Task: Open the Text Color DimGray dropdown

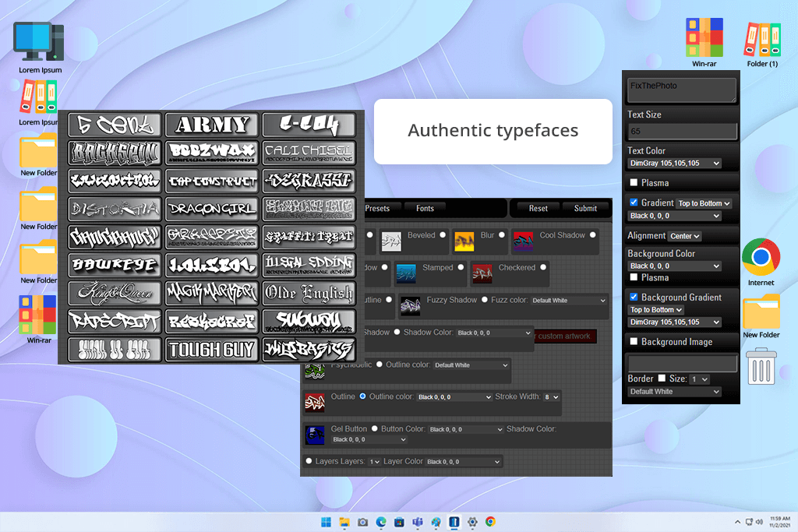Action: (x=674, y=164)
